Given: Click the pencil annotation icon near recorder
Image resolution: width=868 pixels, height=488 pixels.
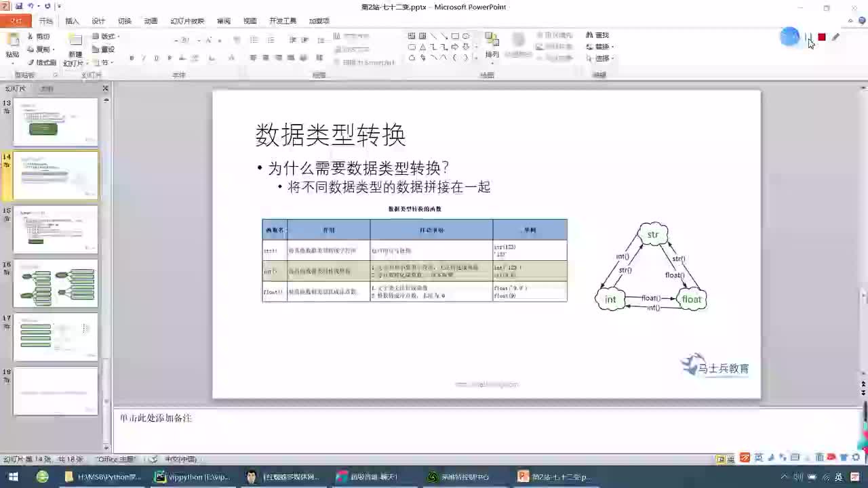Looking at the screenshot, I should pos(835,37).
